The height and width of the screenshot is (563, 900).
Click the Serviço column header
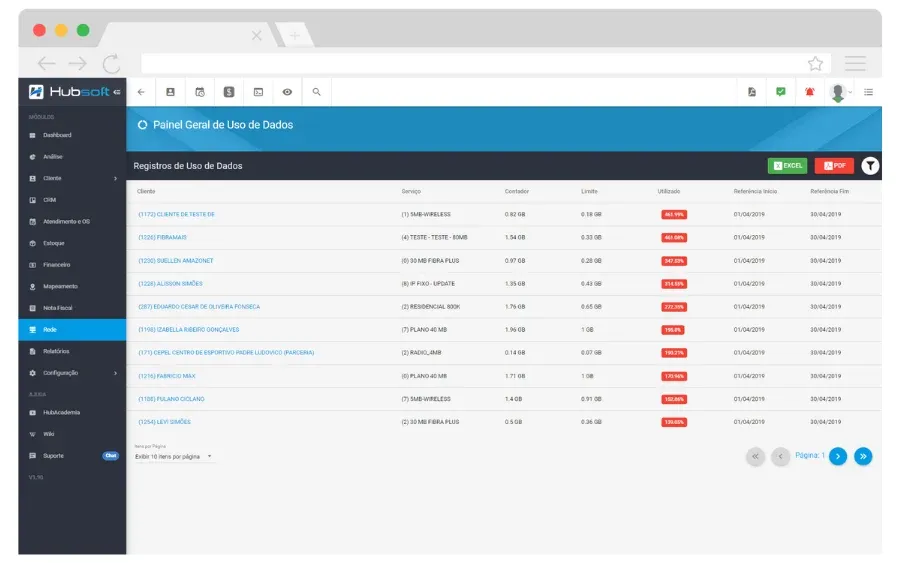(411, 192)
